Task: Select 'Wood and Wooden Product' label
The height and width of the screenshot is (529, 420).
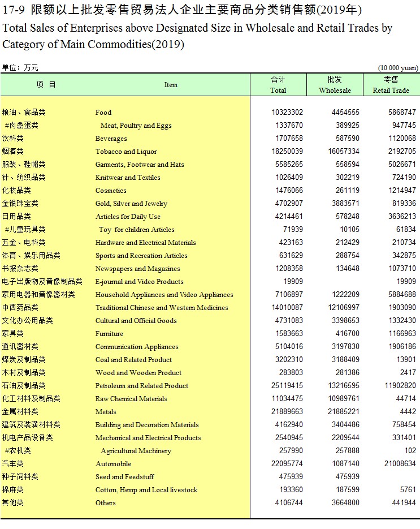Action: [x=138, y=373]
